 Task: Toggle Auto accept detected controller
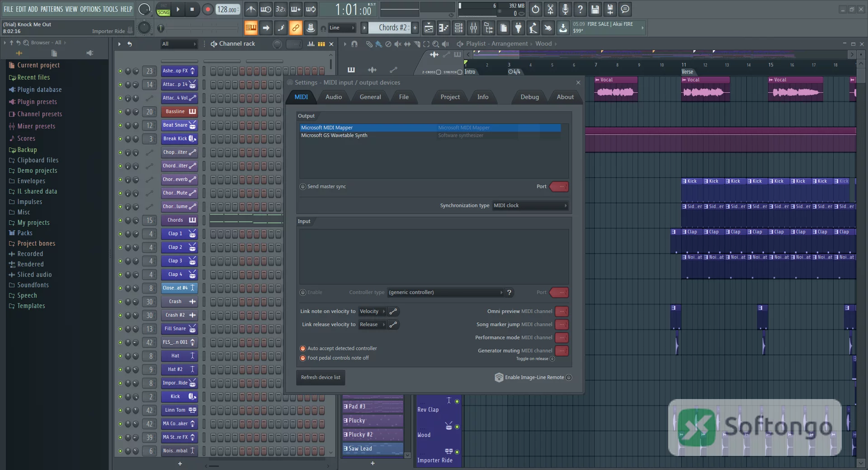[302, 348]
